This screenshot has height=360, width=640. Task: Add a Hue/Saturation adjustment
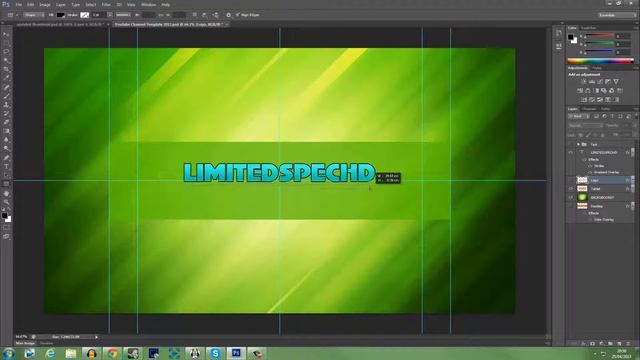coord(580,91)
